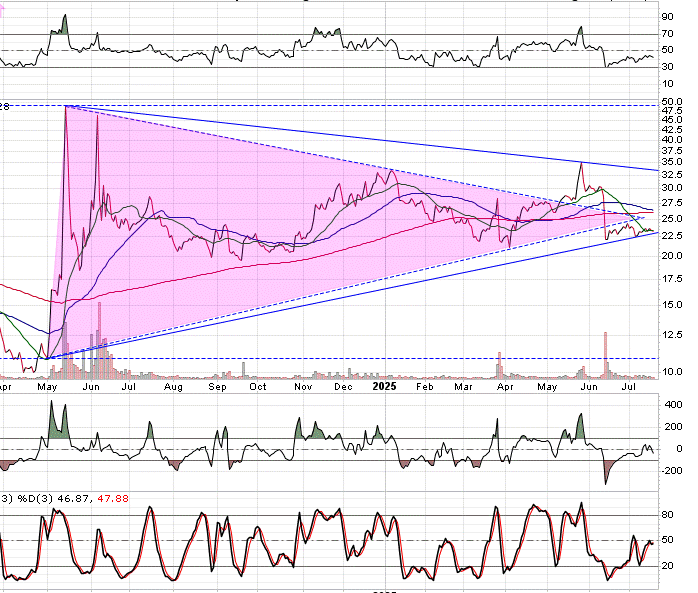Click the Nov month label
The width and height of the screenshot is (698, 593).
click(303, 387)
